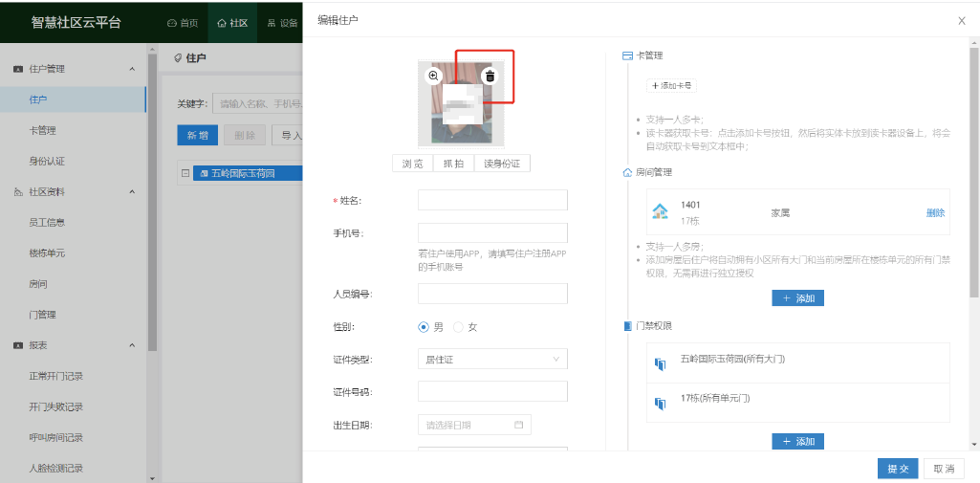This screenshot has height=483, width=980.
Task: Click the door icon beside 五岭国际玉荷园(所有大门)
Action: (x=659, y=363)
